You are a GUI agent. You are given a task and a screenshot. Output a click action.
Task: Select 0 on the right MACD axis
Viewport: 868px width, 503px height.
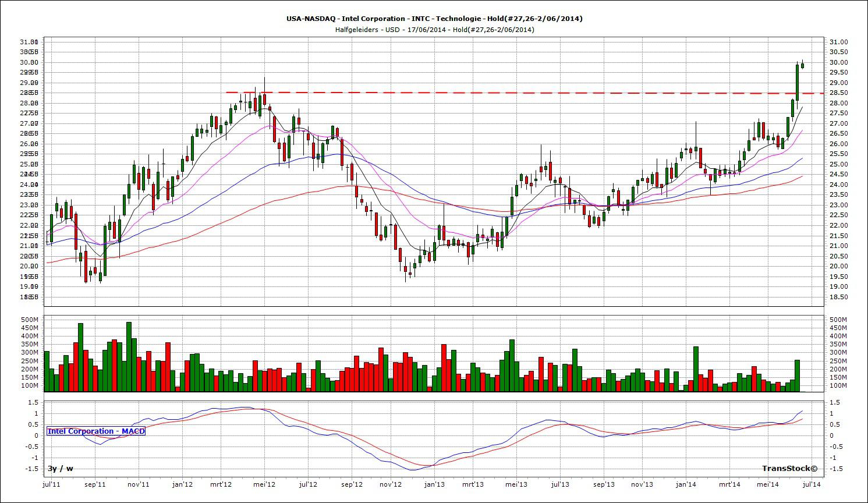click(831, 435)
